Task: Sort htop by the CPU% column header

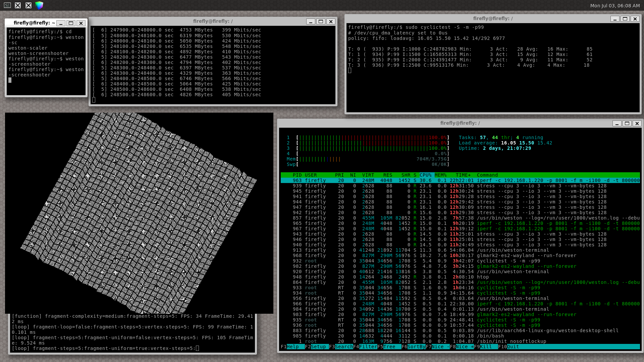Action: coord(425,175)
